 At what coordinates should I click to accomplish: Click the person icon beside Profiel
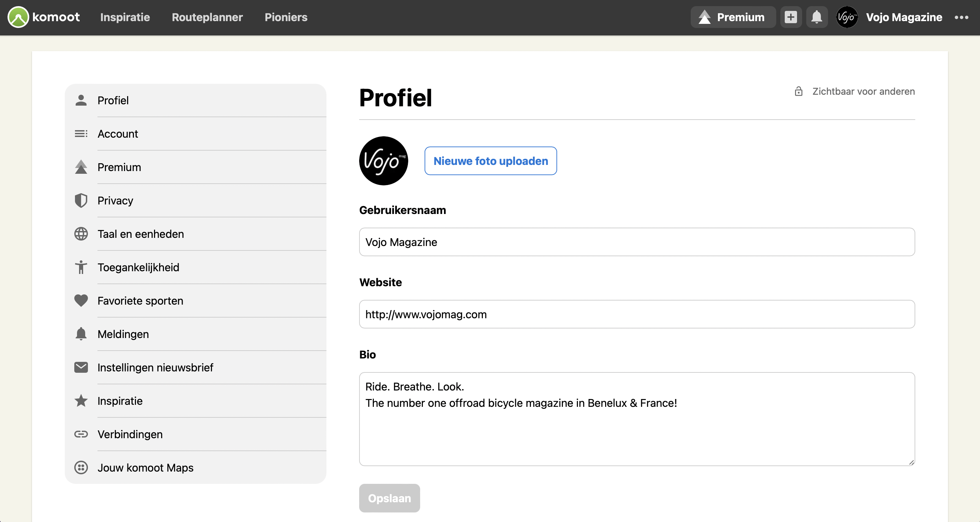(81, 100)
